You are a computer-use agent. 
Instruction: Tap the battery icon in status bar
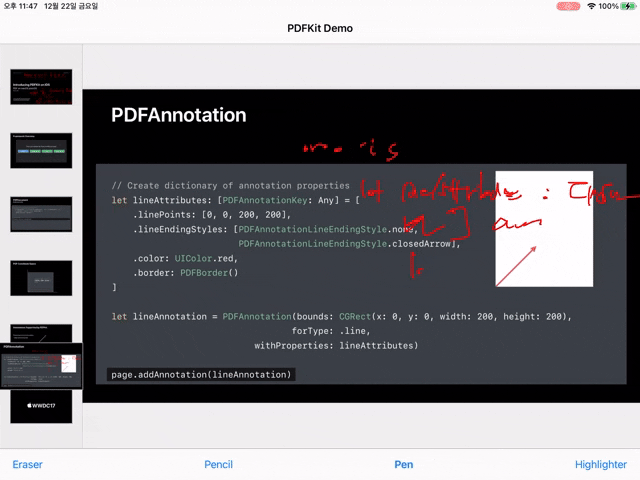click(628, 6)
